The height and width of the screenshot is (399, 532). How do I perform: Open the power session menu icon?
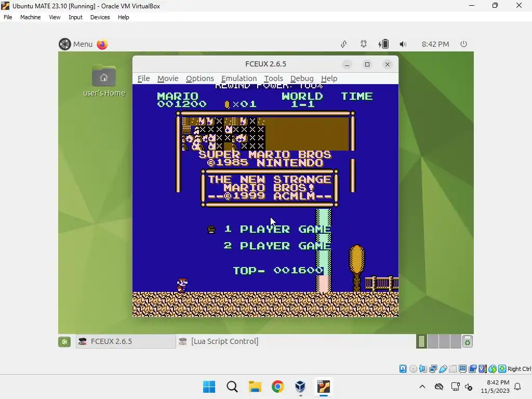pyautogui.click(x=463, y=44)
